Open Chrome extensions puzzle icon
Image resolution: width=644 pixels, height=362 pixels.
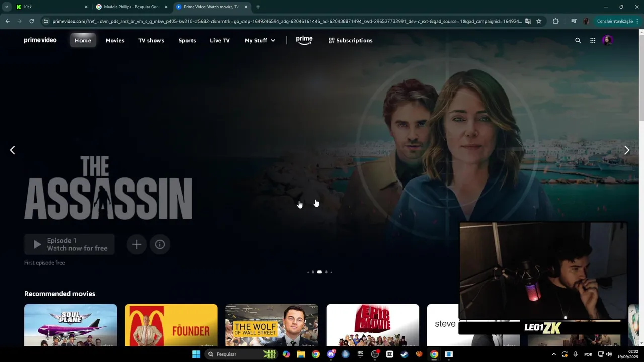(556, 21)
